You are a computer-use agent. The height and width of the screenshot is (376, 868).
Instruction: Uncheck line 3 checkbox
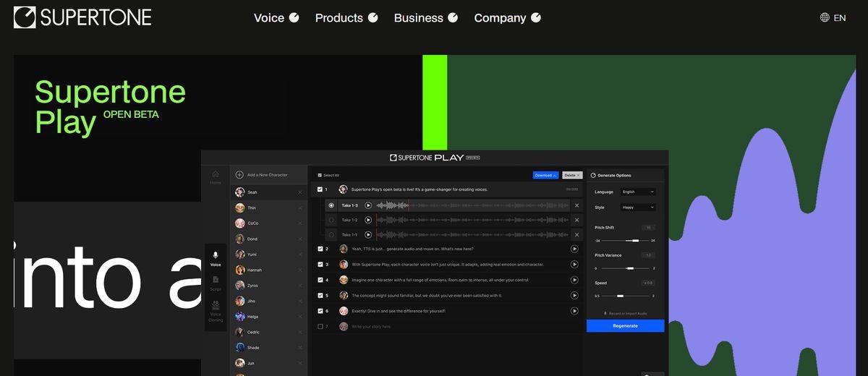(320, 265)
